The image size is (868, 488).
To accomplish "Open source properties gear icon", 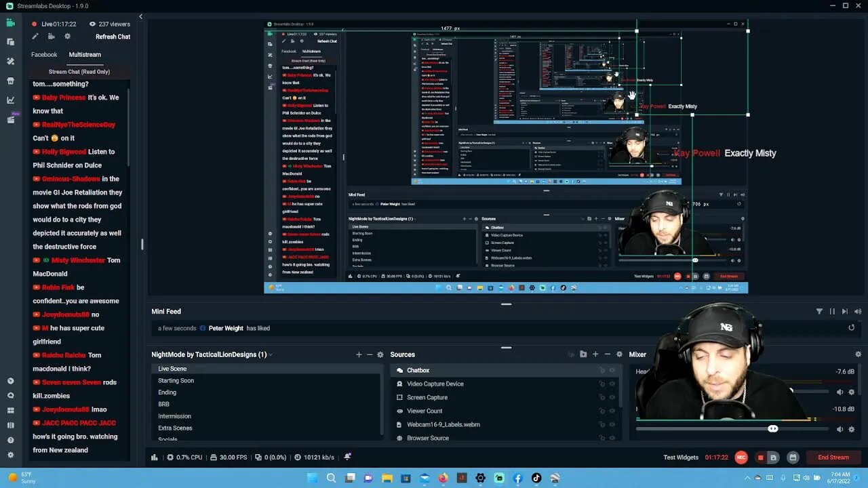I will pos(619,354).
